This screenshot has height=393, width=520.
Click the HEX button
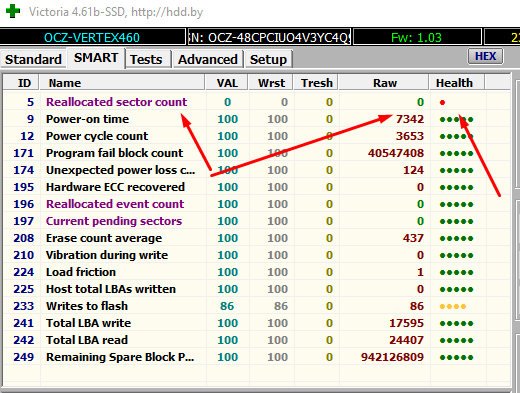pos(485,56)
